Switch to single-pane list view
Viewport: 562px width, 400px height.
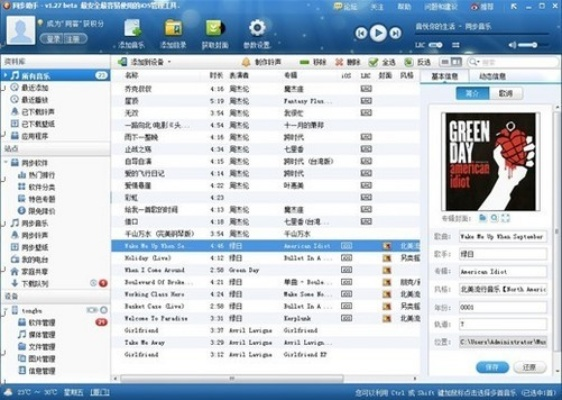point(445,62)
